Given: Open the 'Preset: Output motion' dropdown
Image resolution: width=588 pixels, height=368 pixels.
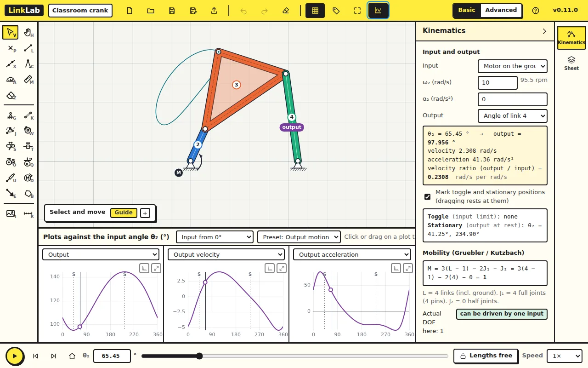Looking at the screenshot, I should [299, 237].
